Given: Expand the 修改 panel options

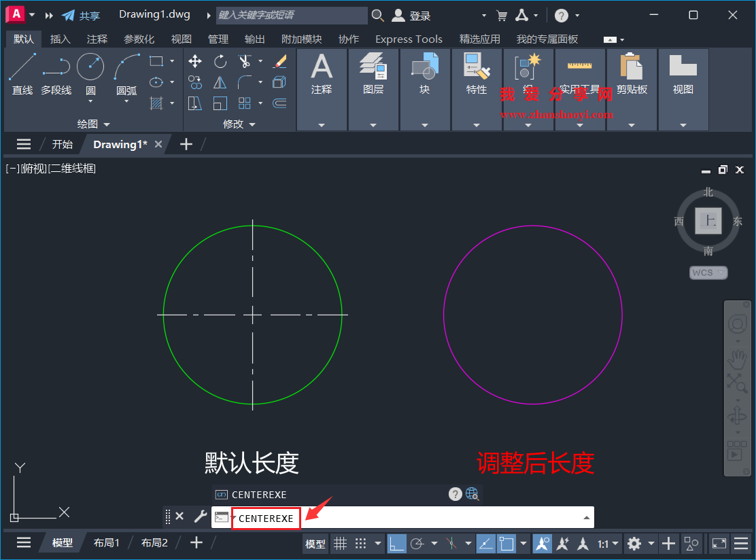Looking at the screenshot, I should [x=252, y=124].
